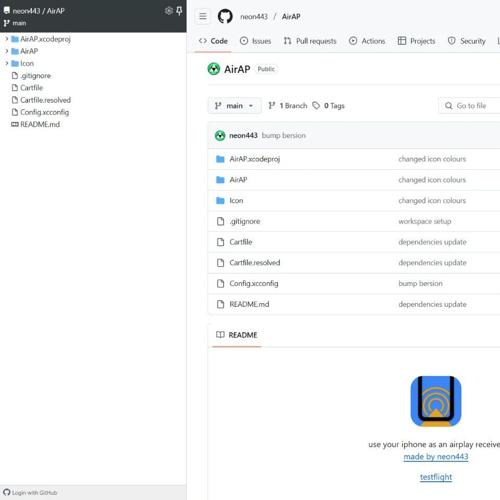Viewport: 500px width, 500px height.
Task: Click the folder icon beside AirAP in file list
Action: [220, 180]
